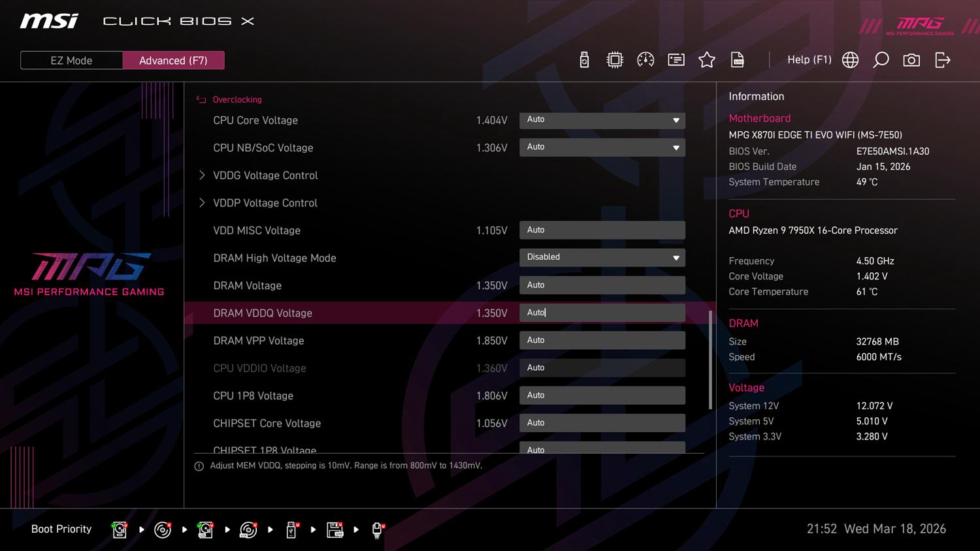
Task: Open search with the magnifier icon
Action: [x=881, y=60]
